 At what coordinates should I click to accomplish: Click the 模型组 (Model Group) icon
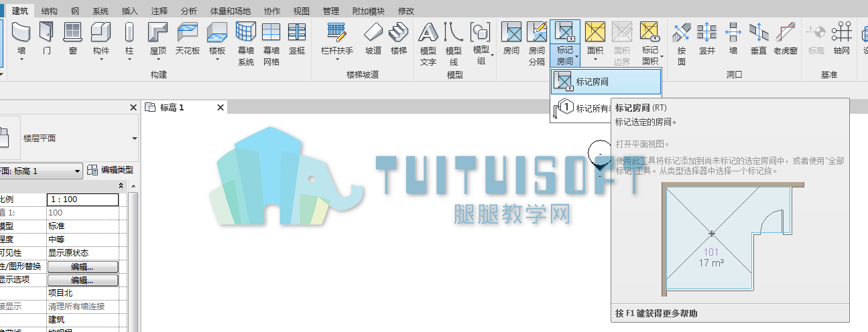481,31
